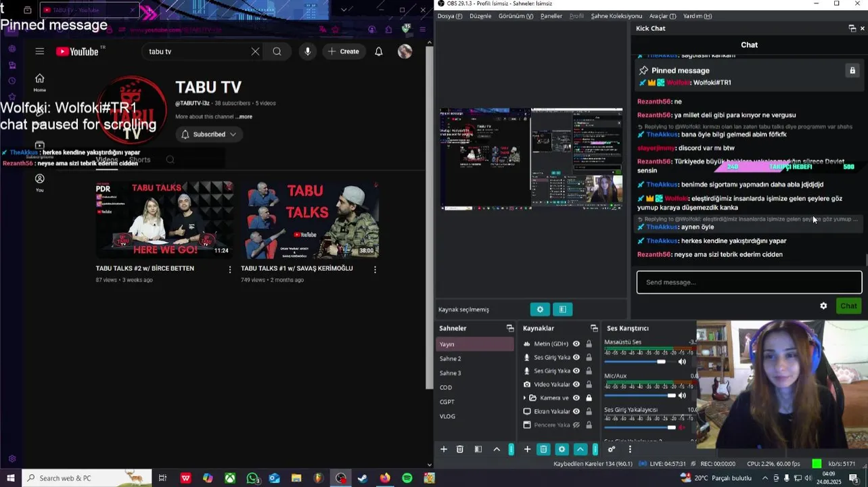Unlock the Kamera ve group

(x=589, y=398)
